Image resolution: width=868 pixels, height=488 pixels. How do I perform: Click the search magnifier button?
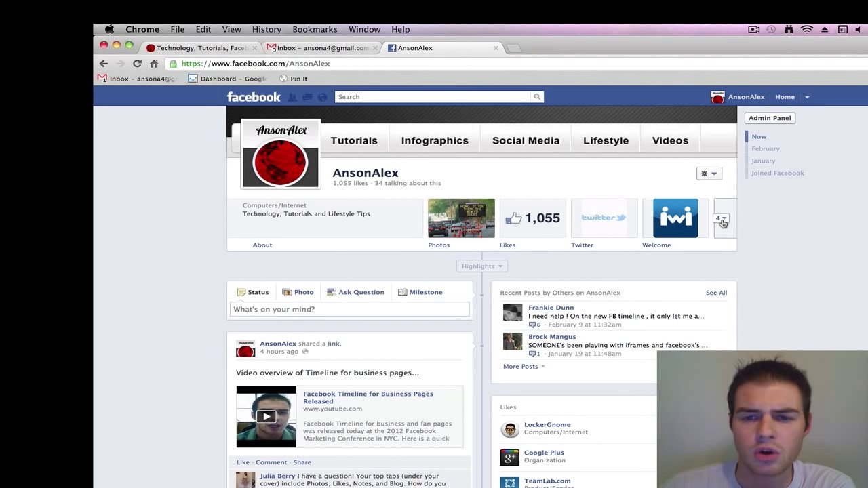click(536, 97)
